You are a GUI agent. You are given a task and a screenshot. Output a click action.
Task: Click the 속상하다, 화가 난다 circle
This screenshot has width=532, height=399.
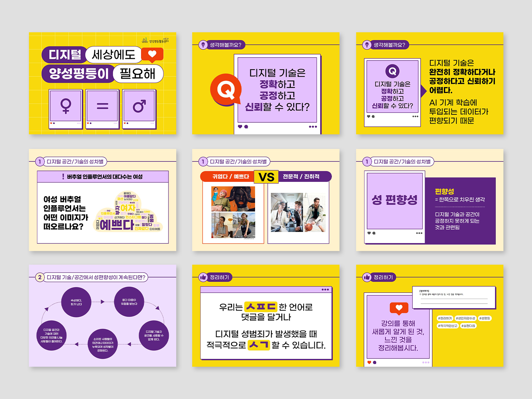tap(76, 302)
